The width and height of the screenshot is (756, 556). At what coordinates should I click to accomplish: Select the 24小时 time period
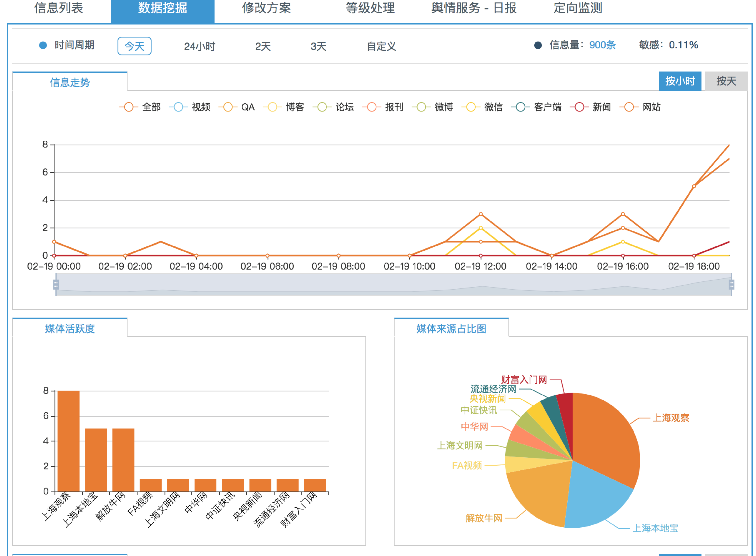(199, 46)
